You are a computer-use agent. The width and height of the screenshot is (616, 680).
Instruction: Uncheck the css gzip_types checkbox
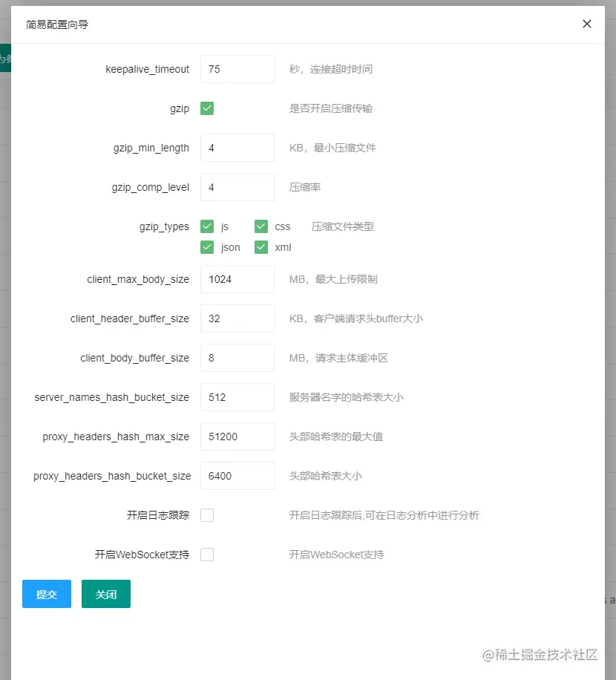pos(261,226)
